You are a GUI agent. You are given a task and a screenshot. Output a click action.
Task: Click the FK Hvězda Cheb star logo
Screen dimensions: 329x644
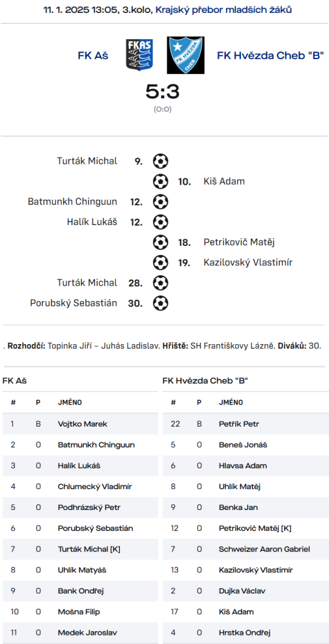coord(186,55)
